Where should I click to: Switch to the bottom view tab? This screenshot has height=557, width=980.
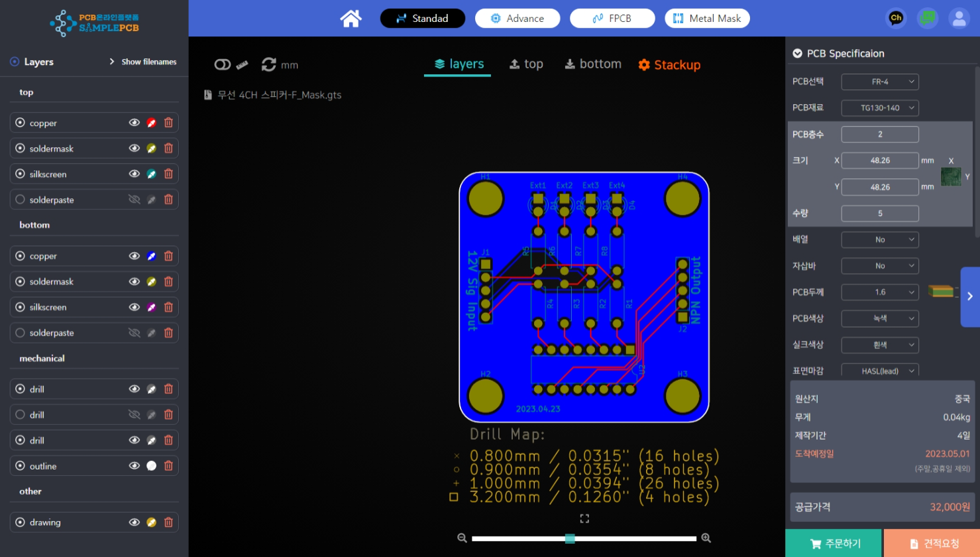[x=593, y=64]
